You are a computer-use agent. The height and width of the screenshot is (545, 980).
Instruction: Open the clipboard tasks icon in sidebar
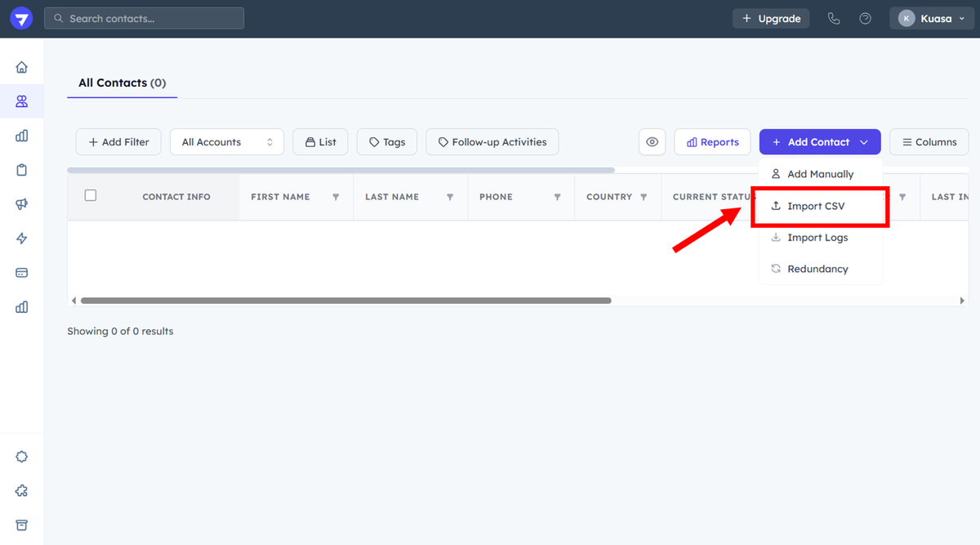point(22,170)
